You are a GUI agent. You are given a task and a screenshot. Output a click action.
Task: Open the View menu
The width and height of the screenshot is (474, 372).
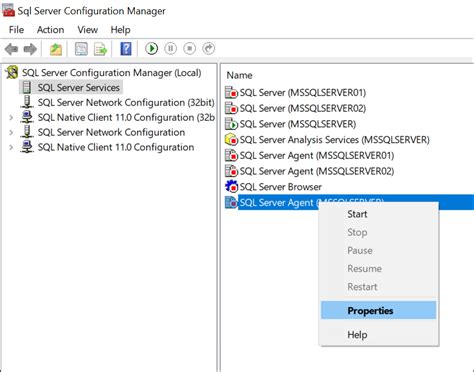click(88, 30)
